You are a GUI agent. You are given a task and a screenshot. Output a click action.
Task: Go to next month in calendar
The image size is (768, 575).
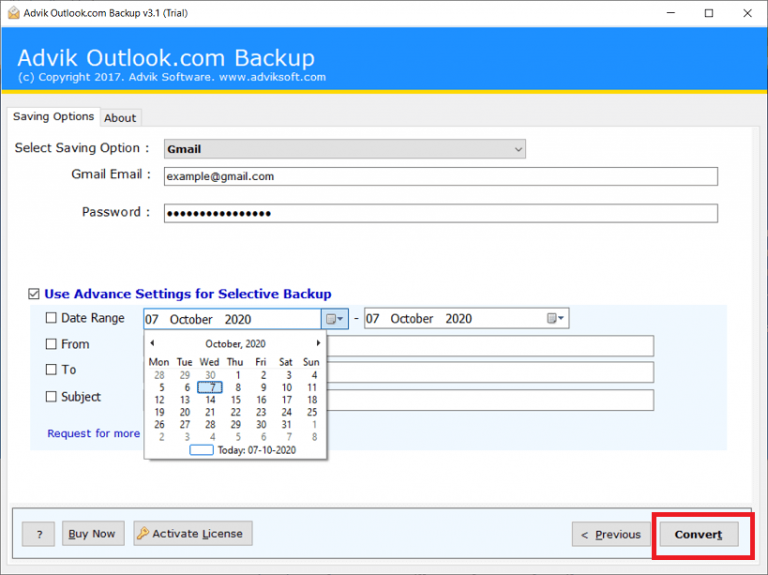point(318,343)
